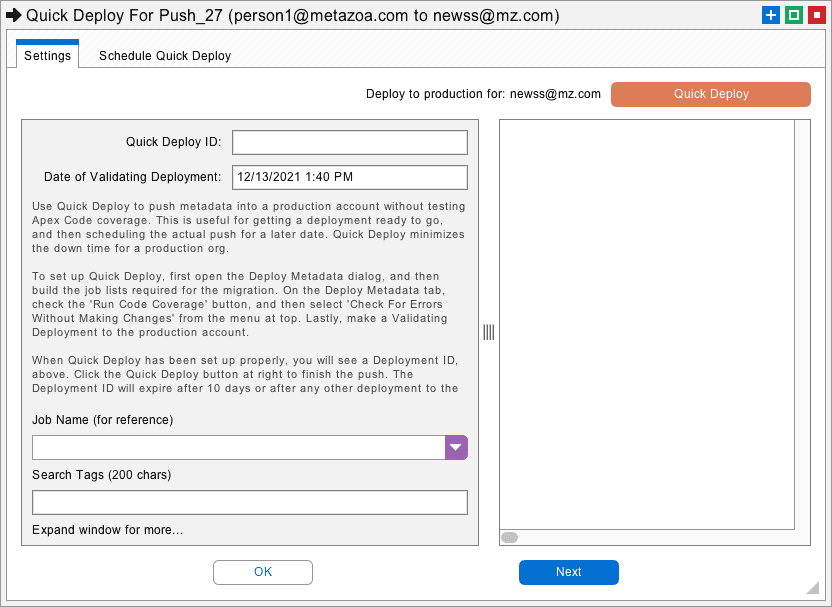Click inside the empty right output pane

[x=647, y=324]
